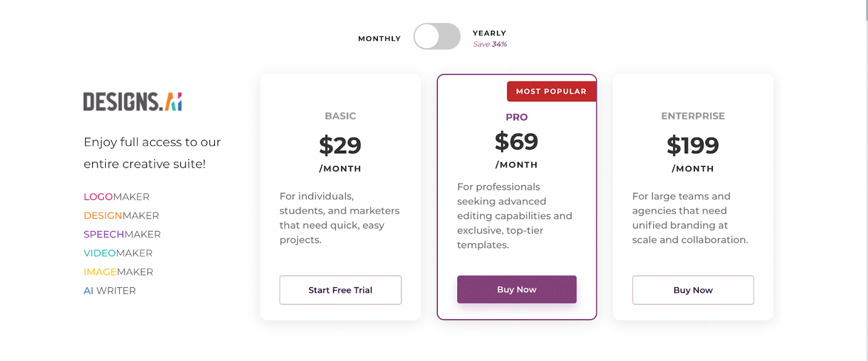This screenshot has width=868, height=361.
Task: Click Buy Now on the Enterprise plan
Action: tap(693, 290)
